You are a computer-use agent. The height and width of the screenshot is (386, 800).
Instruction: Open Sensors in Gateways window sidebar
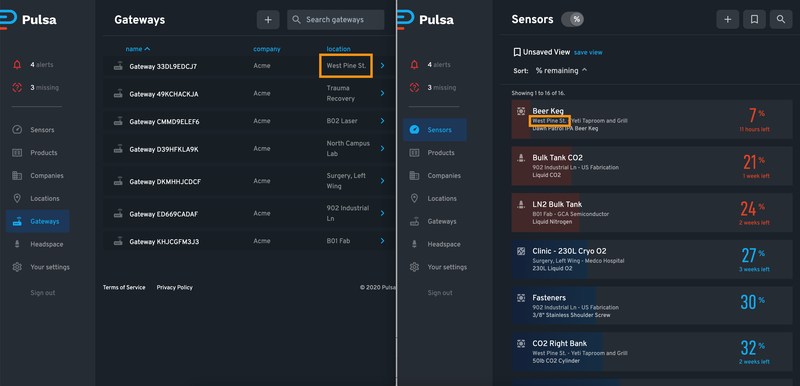tap(38, 130)
